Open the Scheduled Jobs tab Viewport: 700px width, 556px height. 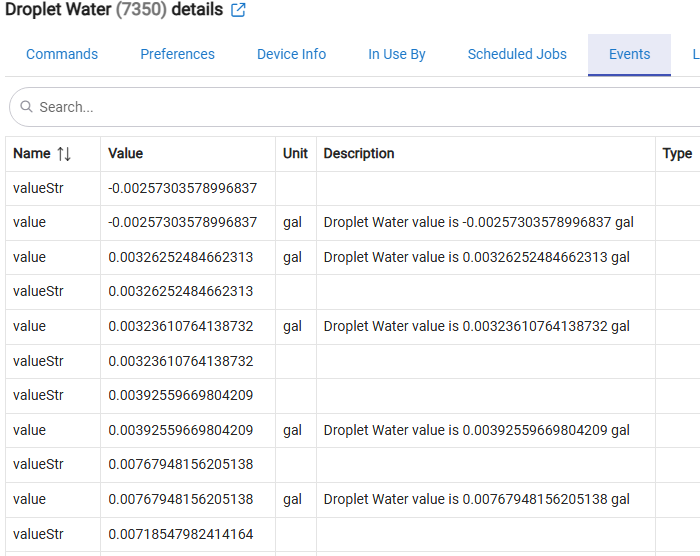point(517,54)
